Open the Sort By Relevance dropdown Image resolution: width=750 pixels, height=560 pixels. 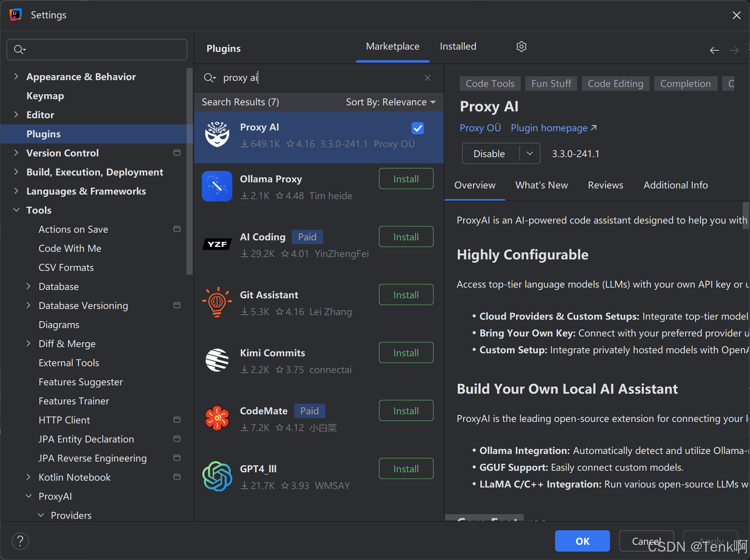391,102
